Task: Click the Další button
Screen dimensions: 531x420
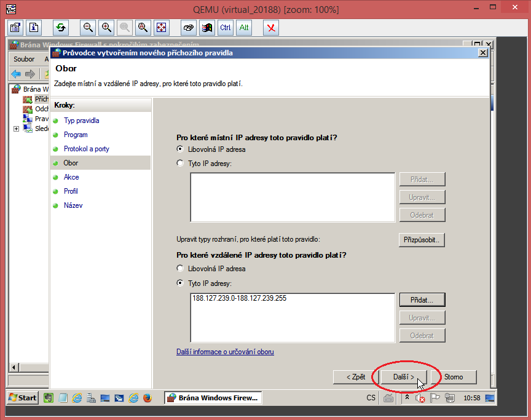Action: [404, 377]
